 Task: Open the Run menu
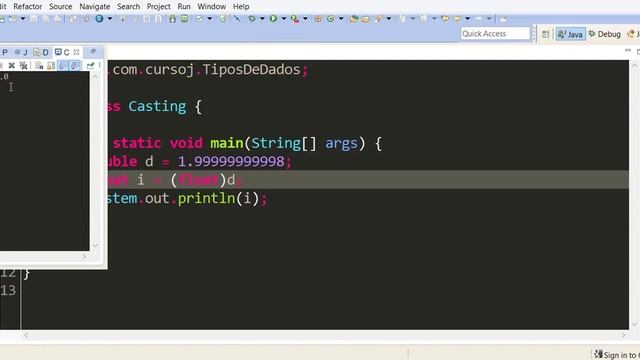click(x=184, y=7)
